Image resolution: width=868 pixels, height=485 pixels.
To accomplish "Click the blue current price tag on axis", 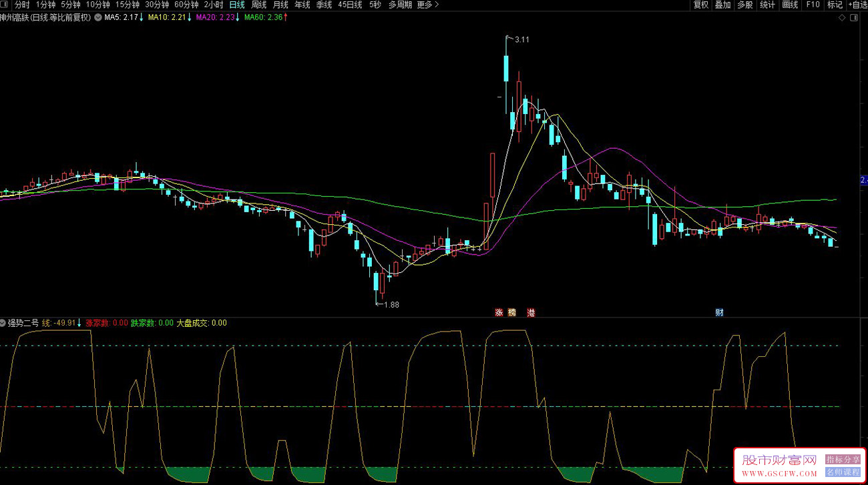I will tap(863, 180).
